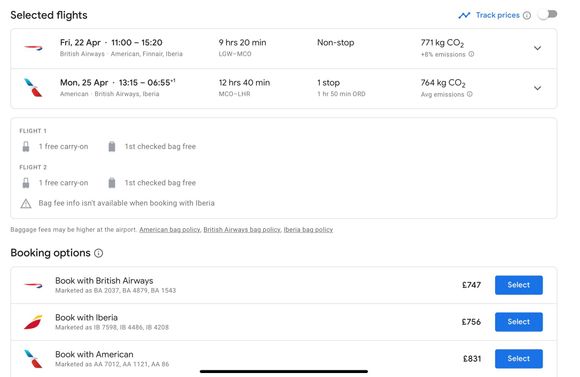Click the Book with British Airways row
This screenshot has height=377, width=580.
pos(284,285)
